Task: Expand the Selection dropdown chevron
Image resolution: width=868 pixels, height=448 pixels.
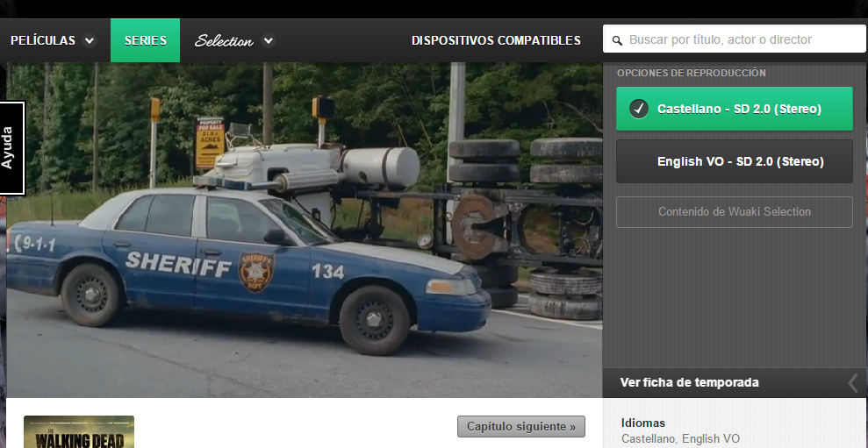Action: (269, 40)
